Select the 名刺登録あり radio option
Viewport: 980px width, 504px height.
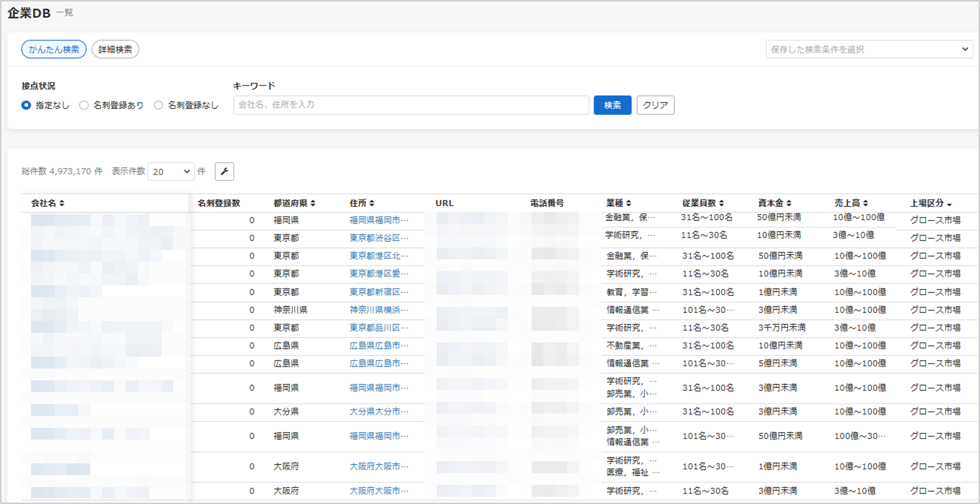84,105
